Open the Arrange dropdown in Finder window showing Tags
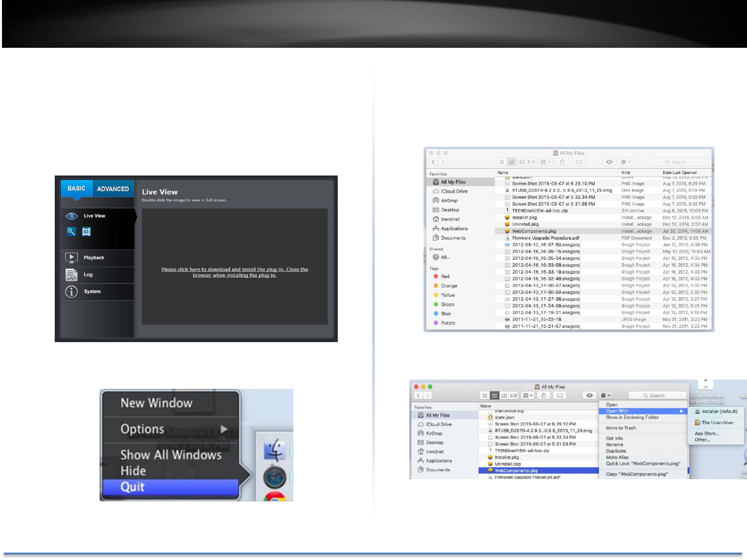The width and height of the screenshot is (747, 560). [545, 162]
